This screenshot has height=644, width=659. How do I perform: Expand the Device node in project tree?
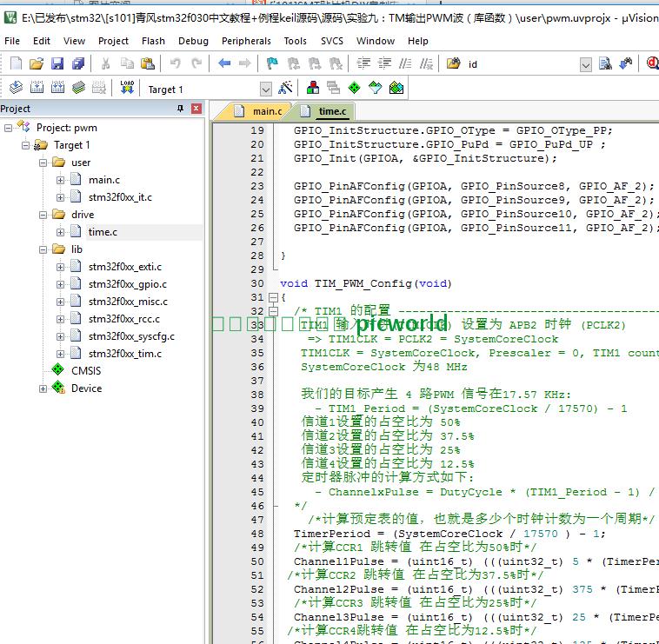43,388
